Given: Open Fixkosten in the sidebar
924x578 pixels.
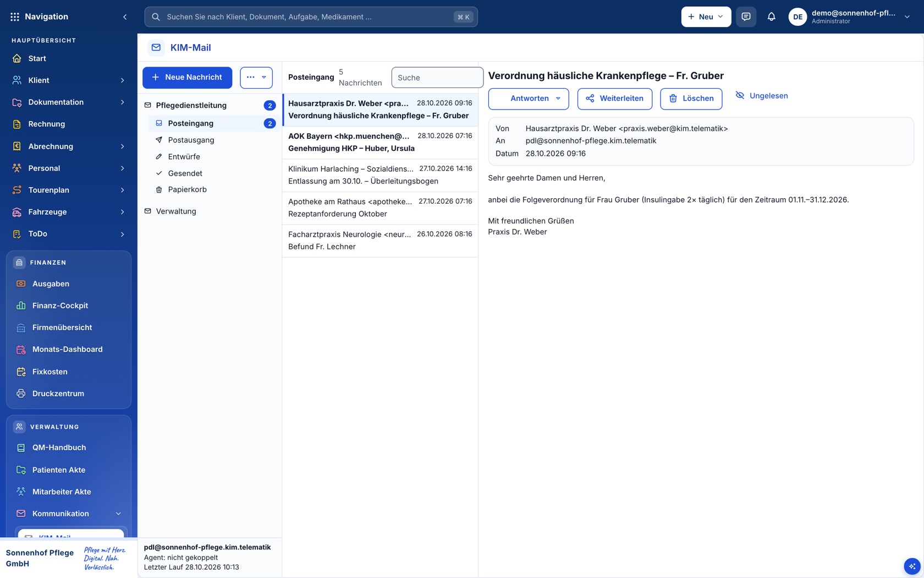Looking at the screenshot, I should click(69, 372).
